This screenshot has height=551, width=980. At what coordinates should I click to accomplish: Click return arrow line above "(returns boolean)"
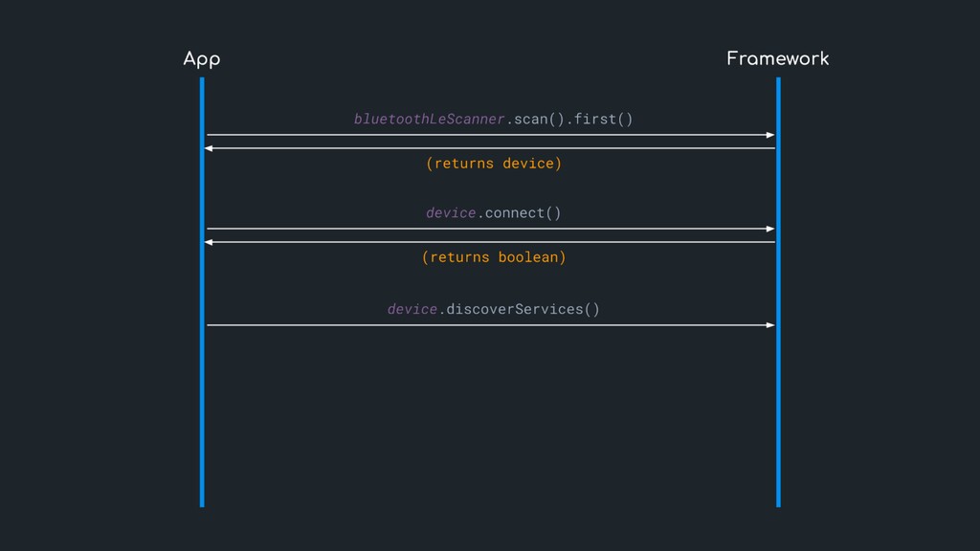[490, 242]
